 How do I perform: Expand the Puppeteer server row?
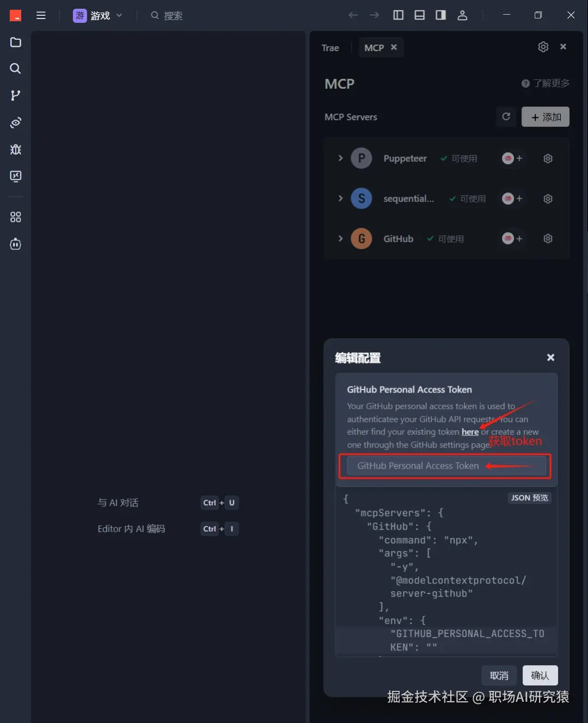point(340,158)
